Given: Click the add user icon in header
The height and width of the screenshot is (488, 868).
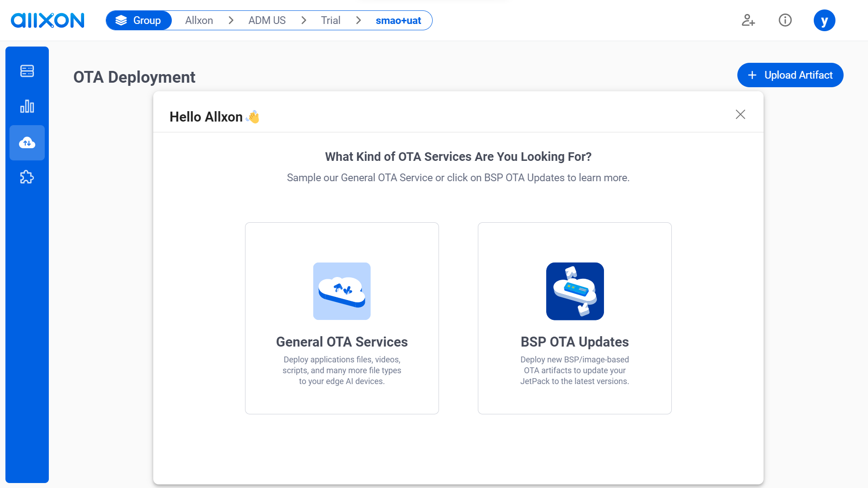Looking at the screenshot, I should click(748, 20).
